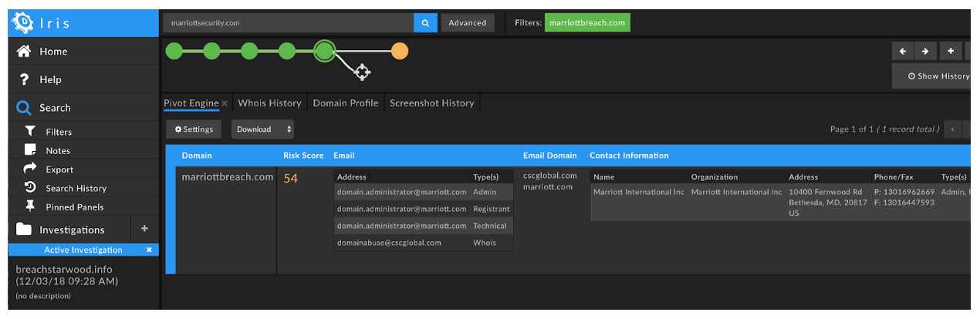Select Search in the sidebar
Screen dimensions: 980x319
coord(83,108)
